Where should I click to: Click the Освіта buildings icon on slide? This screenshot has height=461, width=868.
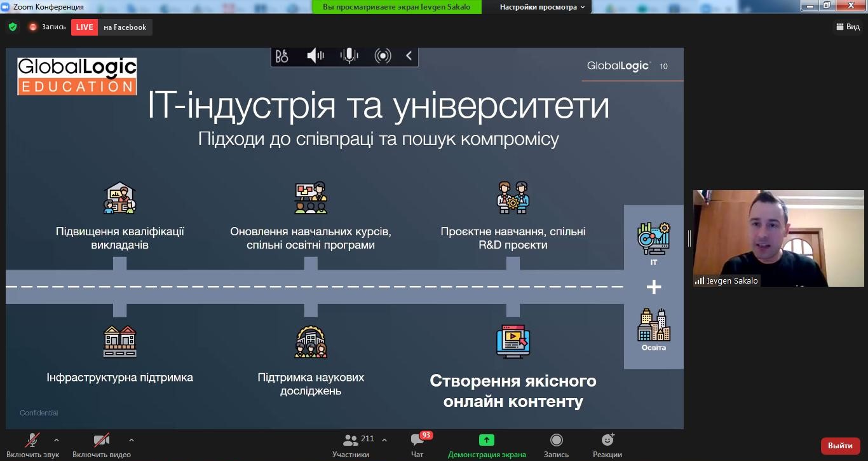654,325
